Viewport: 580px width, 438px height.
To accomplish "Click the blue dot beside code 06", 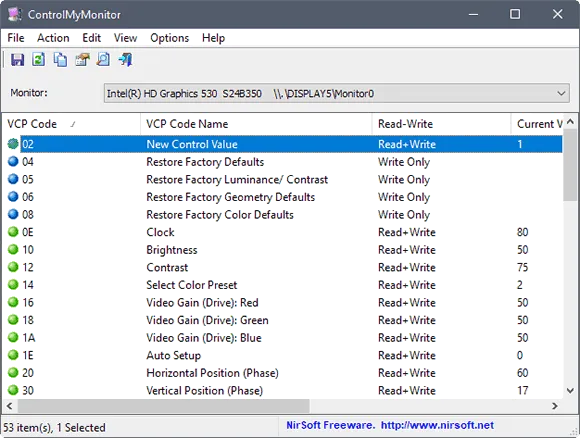I will (13, 196).
